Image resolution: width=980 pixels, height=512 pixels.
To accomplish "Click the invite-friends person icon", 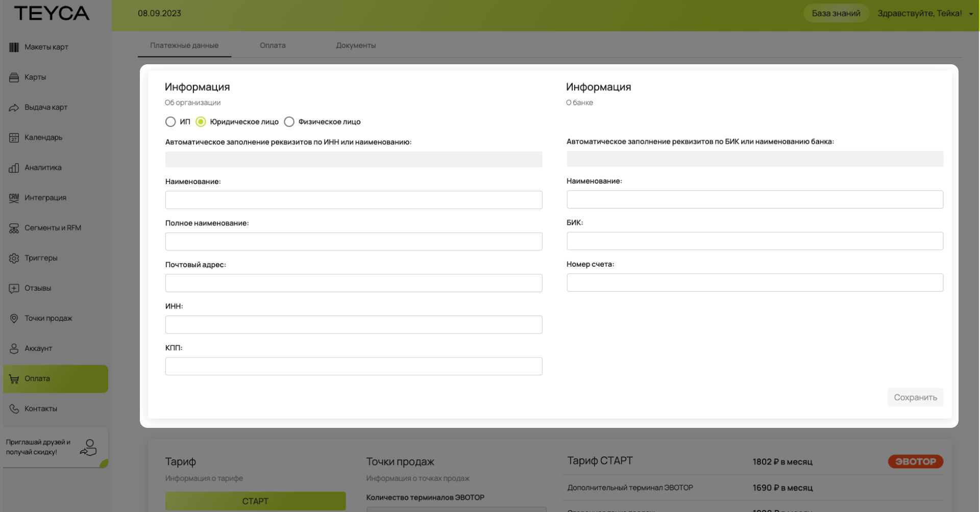I will pyautogui.click(x=88, y=447).
